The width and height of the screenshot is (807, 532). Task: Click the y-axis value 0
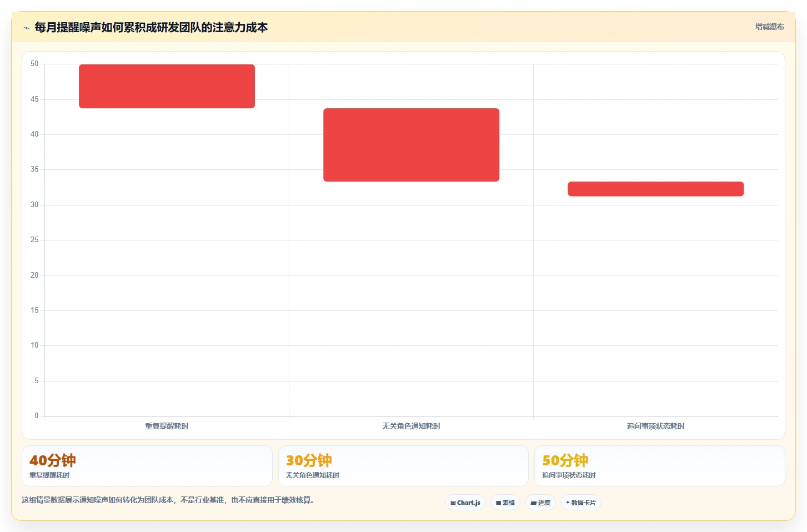[37, 415]
